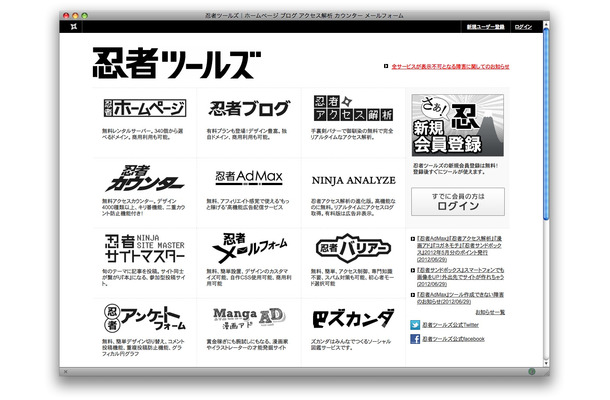Viewport: 610px width, 400px height.
Task: Open red service outage notice link
Action: click(450, 67)
